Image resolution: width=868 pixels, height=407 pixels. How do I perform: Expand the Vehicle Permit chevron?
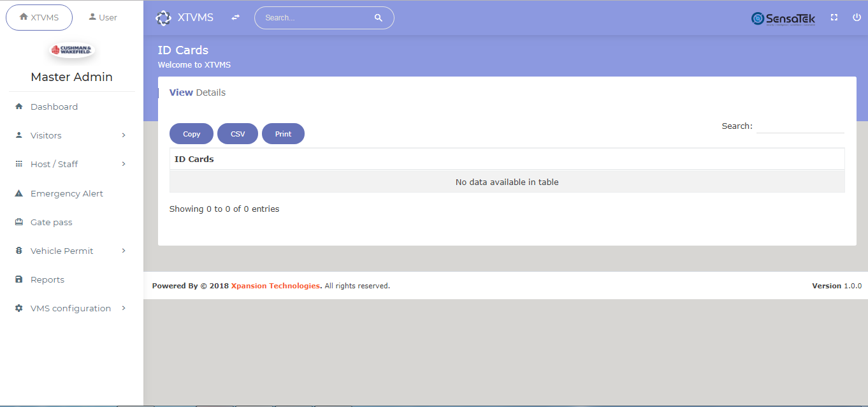(x=124, y=251)
